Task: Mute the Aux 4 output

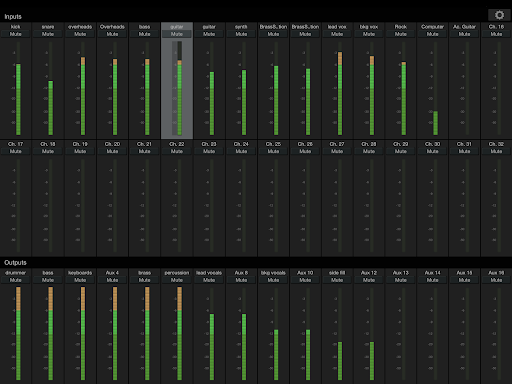Action: pos(112,280)
